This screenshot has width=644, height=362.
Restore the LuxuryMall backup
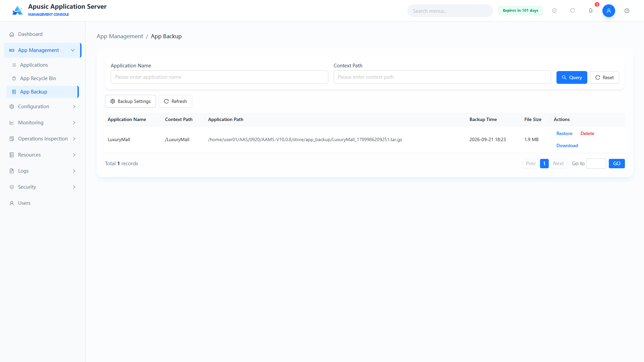[x=565, y=133]
